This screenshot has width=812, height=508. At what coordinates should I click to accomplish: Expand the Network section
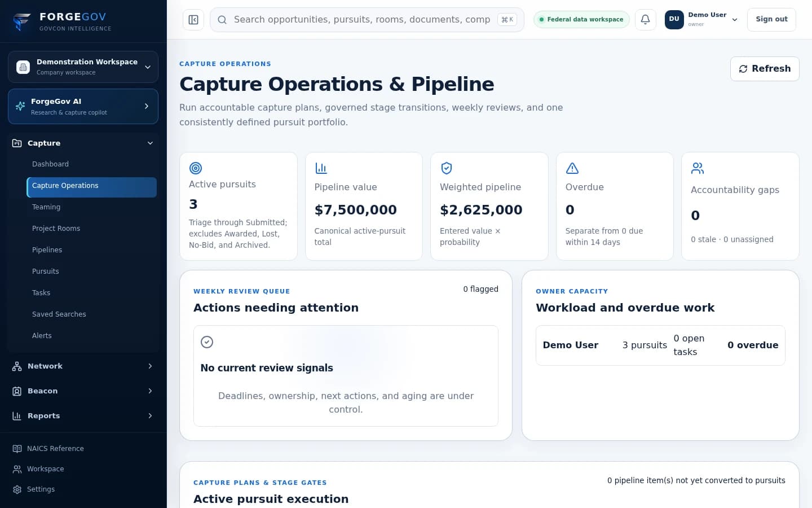[x=83, y=366]
